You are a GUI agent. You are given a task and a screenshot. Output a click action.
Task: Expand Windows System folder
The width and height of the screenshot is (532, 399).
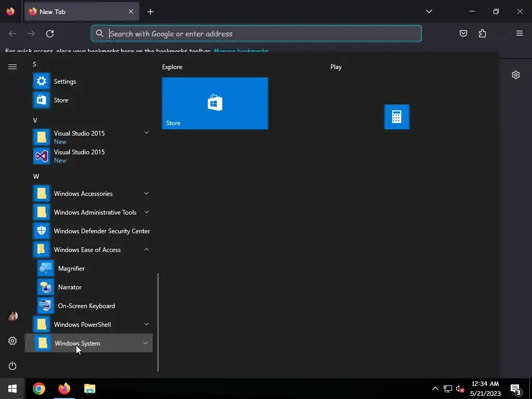pyautogui.click(x=88, y=343)
